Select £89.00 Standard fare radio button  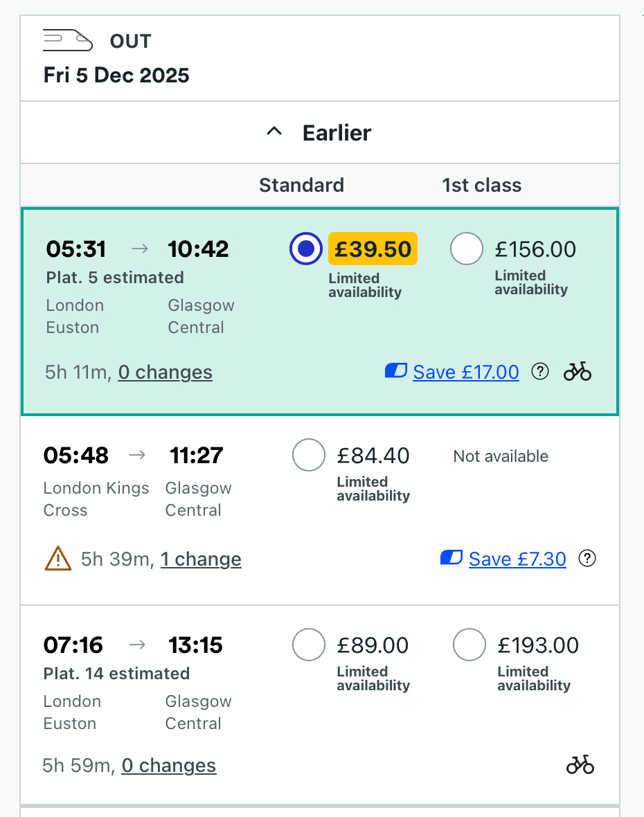click(x=309, y=645)
